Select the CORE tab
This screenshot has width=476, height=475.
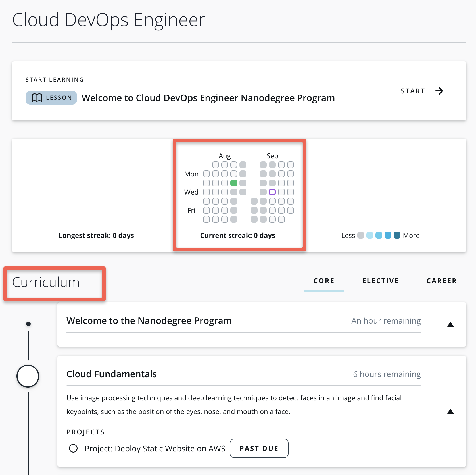click(x=324, y=281)
